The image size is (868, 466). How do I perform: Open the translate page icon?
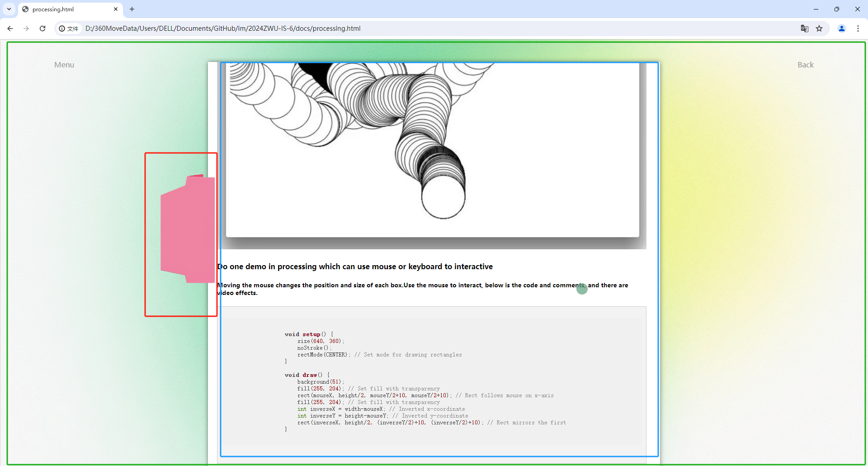[805, 29]
